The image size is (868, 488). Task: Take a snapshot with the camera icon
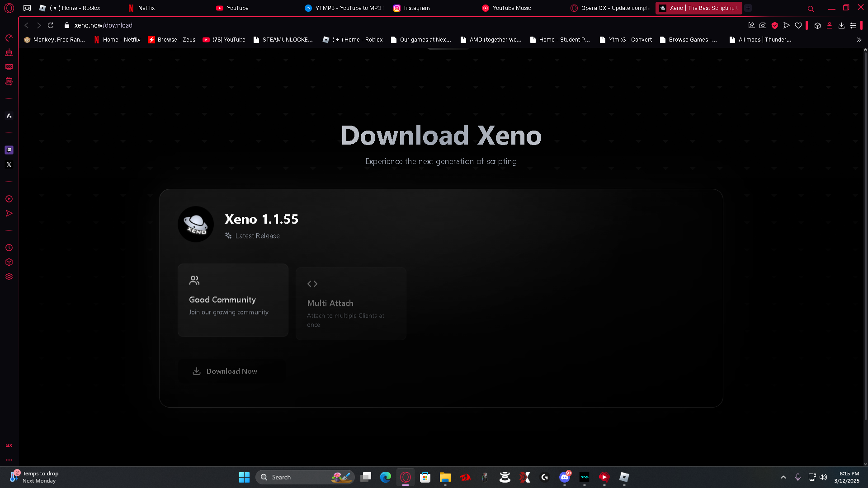click(763, 25)
